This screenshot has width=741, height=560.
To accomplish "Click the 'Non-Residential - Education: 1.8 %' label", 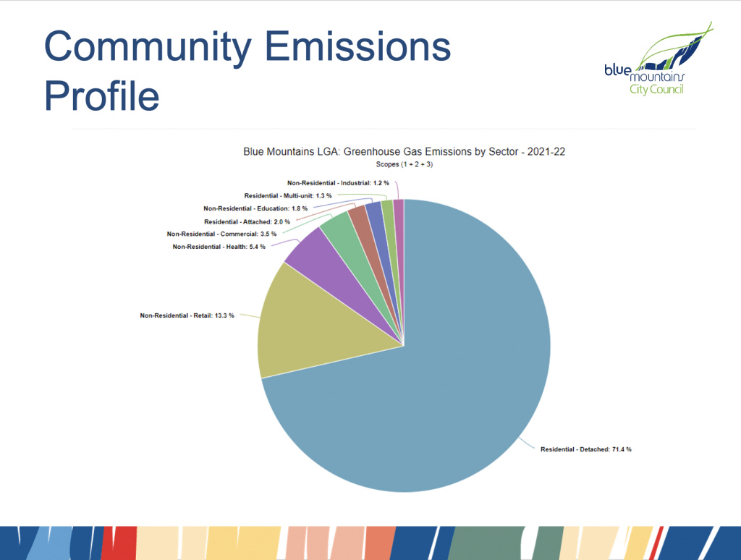I will tap(255, 208).
